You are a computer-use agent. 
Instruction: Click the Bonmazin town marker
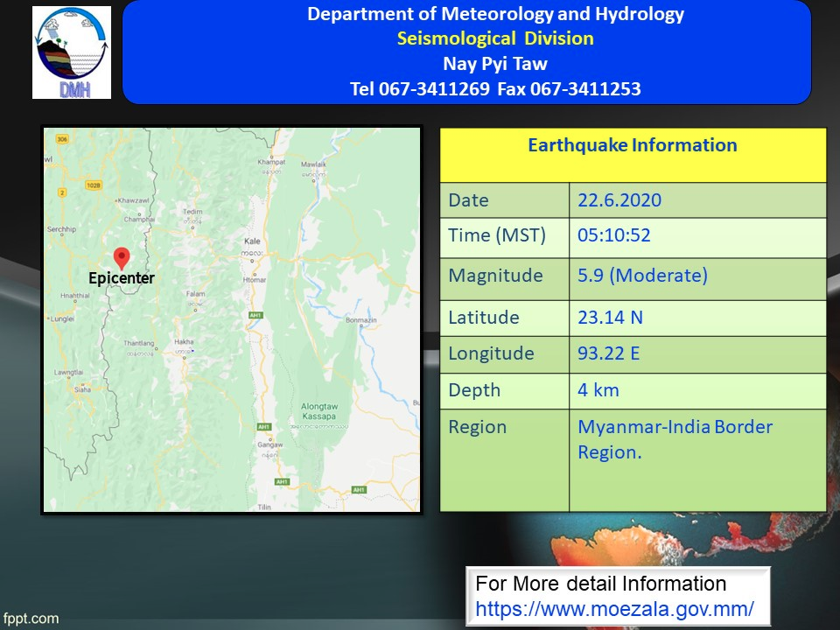(360, 321)
